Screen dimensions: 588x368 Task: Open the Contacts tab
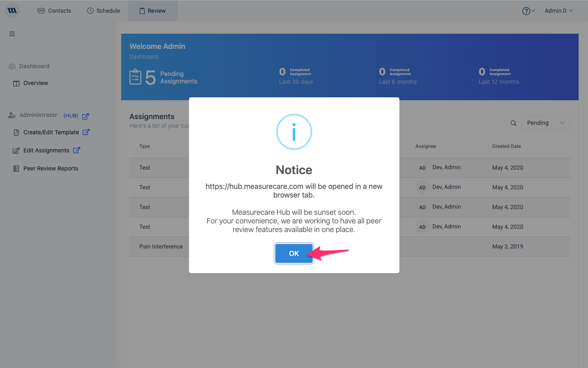[54, 11]
